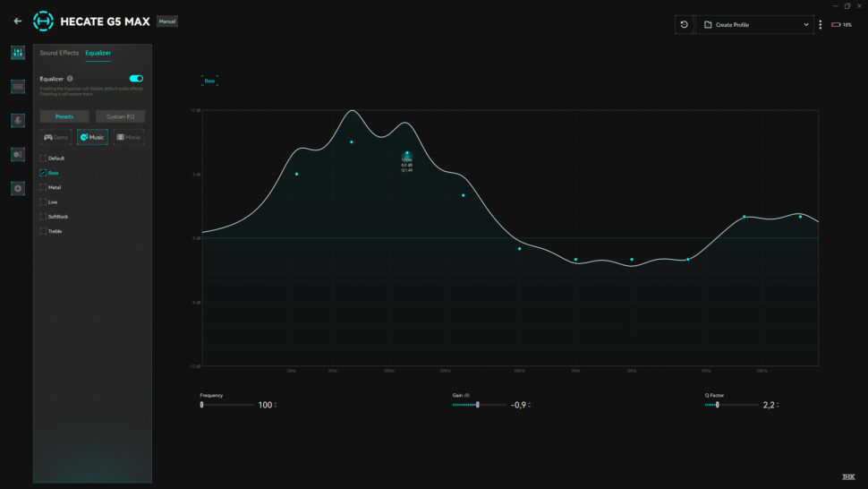Screen dimensions: 868x489
Task: Click the Q Factor value field 2,2
Action: 769,405
